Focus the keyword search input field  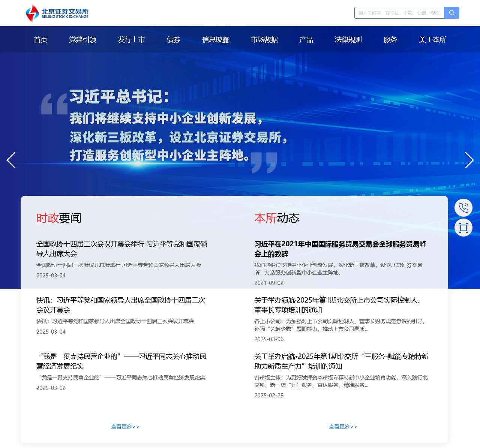coord(399,13)
